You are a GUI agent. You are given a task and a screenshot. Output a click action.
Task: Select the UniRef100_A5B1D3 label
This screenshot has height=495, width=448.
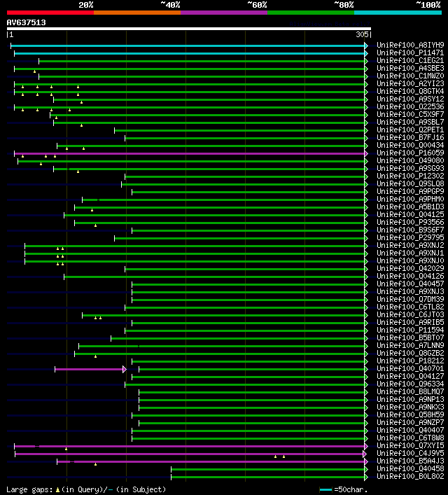(410, 207)
